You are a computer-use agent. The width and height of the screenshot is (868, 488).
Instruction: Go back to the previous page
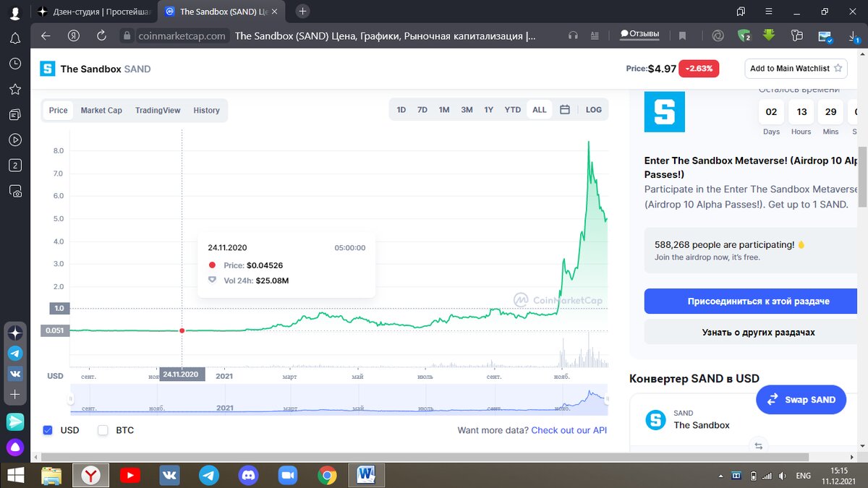(46, 35)
